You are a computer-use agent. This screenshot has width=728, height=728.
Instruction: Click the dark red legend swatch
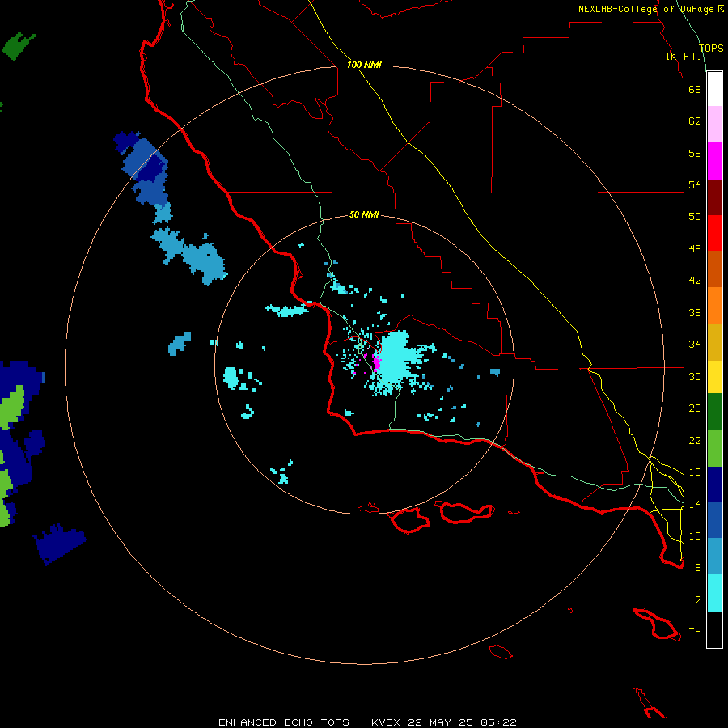[x=714, y=197]
